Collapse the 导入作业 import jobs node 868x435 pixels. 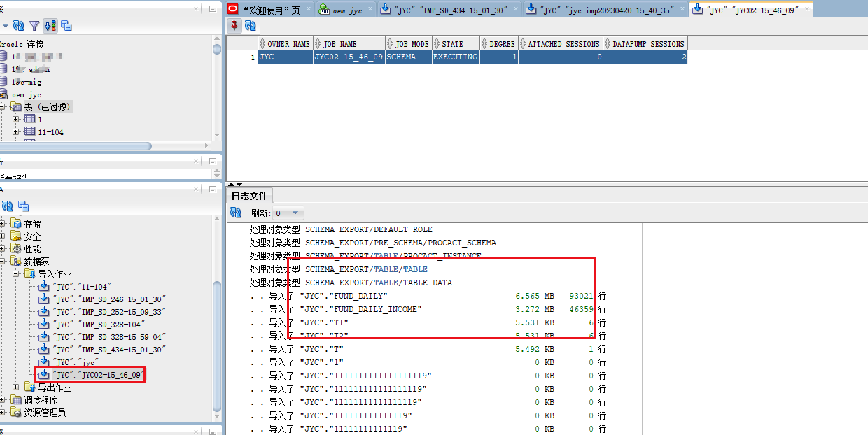tap(16, 274)
